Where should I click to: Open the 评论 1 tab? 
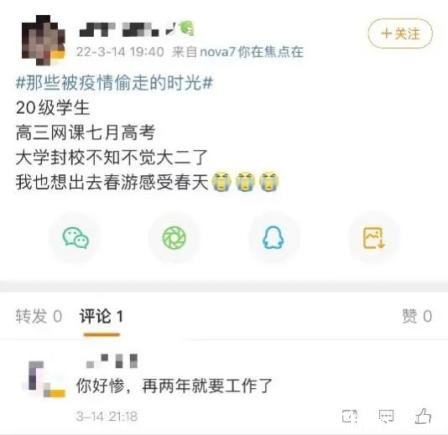point(101,316)
